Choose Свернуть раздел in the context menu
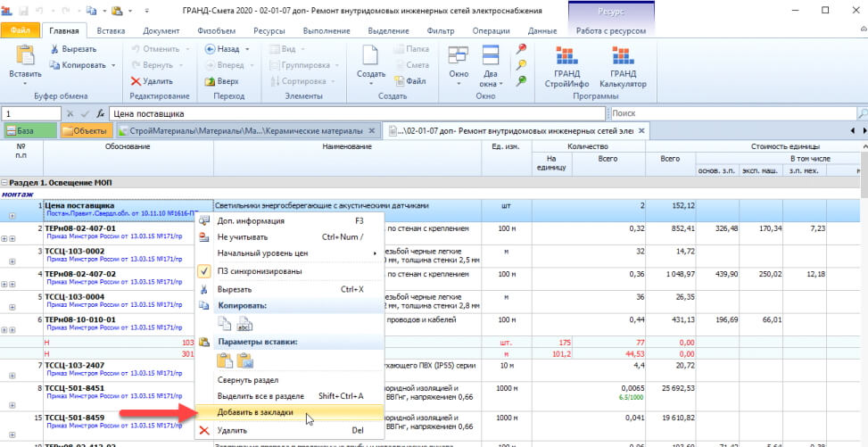Image resolution: width=868 pixels, height=447 pixels. [289, 380]
